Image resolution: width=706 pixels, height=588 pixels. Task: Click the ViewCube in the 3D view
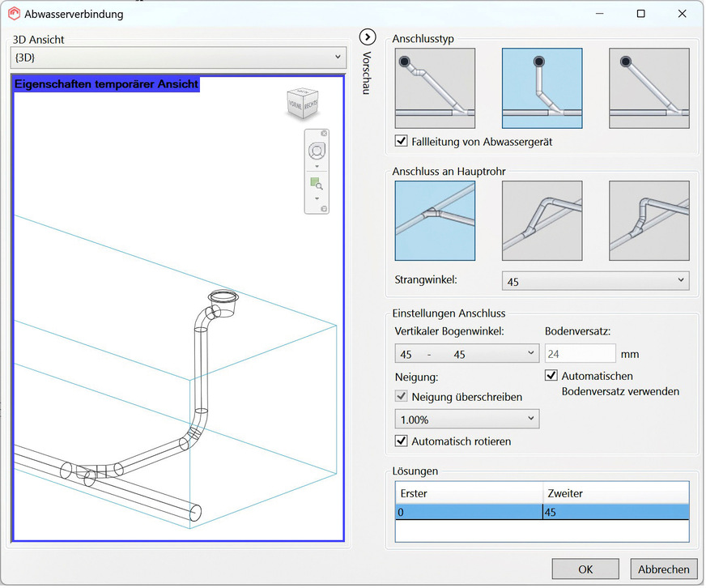click(301, 104)
